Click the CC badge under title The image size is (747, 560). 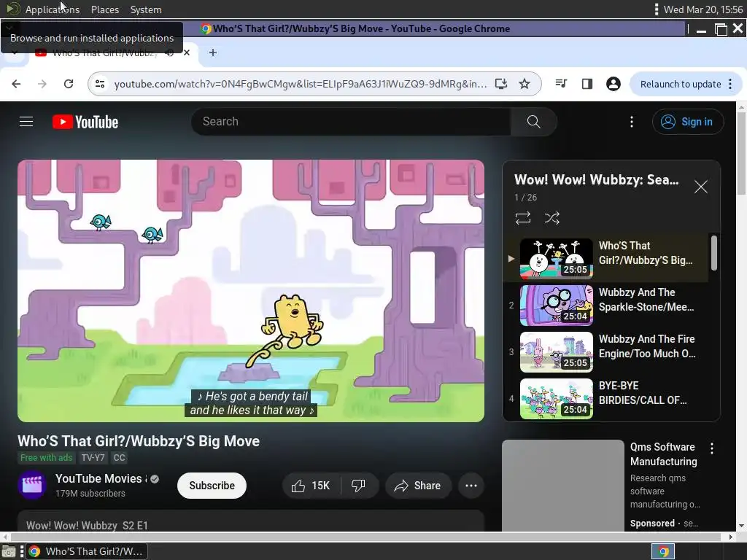coord(119,458)
